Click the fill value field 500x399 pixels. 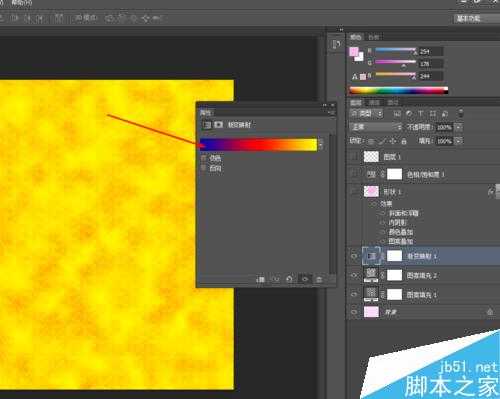444,141
